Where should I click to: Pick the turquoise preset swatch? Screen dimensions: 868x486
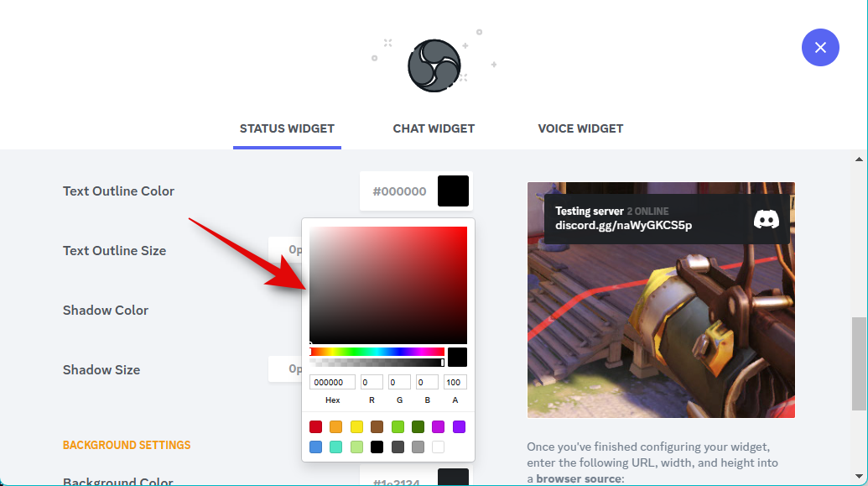tap(336, 447)
